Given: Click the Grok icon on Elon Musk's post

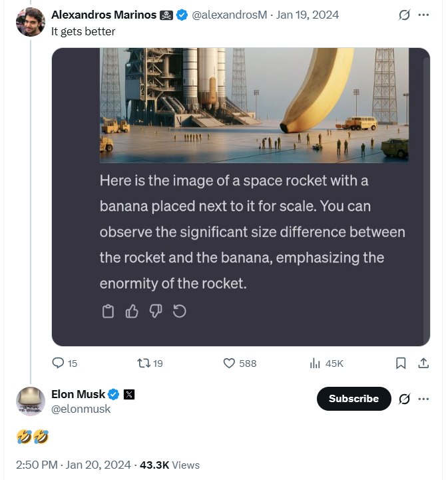Looking at the screenshot, I should click(x=403, y=399).
